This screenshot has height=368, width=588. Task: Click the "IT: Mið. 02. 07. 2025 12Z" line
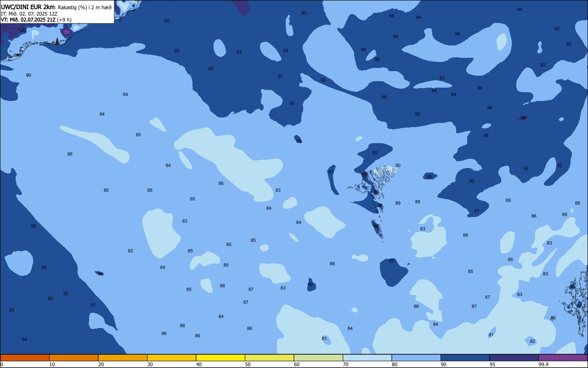29,14
